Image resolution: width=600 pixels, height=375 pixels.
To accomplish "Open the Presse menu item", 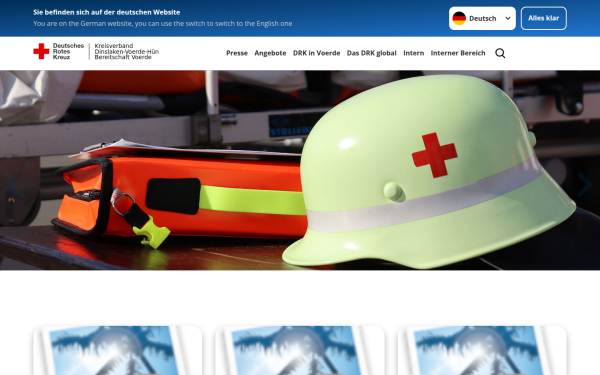I will tap(237, 53).
